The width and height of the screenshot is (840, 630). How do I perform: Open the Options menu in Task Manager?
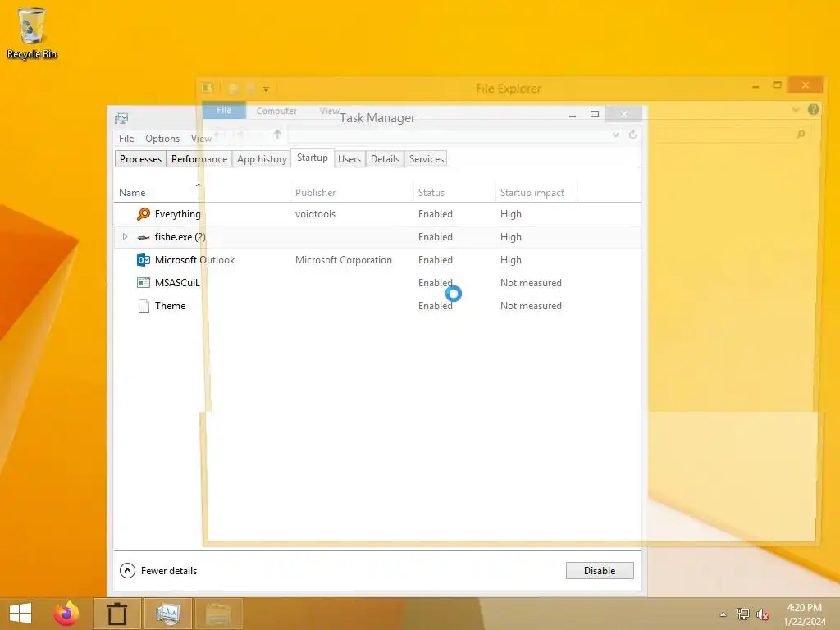point(162,138)
